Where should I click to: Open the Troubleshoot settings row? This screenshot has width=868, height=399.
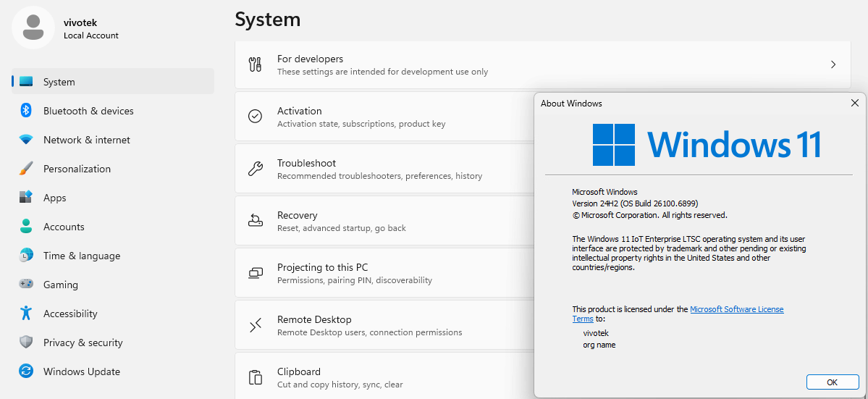pyautogui.click(x=384, y=169)
